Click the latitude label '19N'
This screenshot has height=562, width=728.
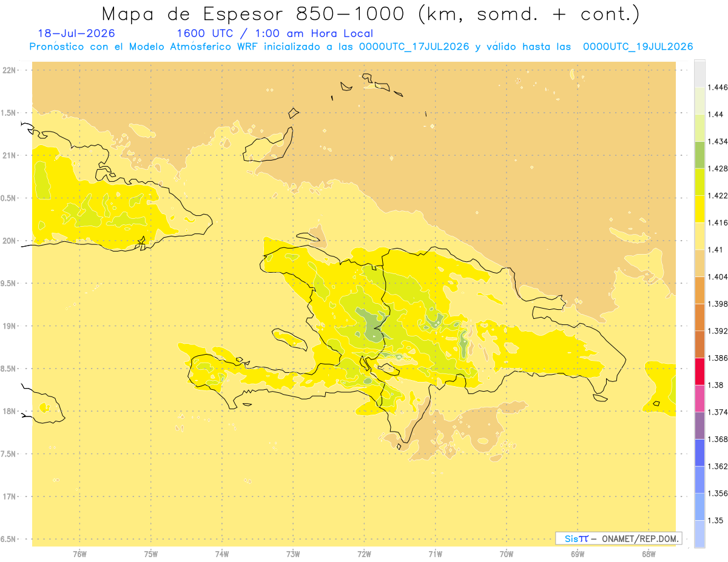tap(9, 326)
